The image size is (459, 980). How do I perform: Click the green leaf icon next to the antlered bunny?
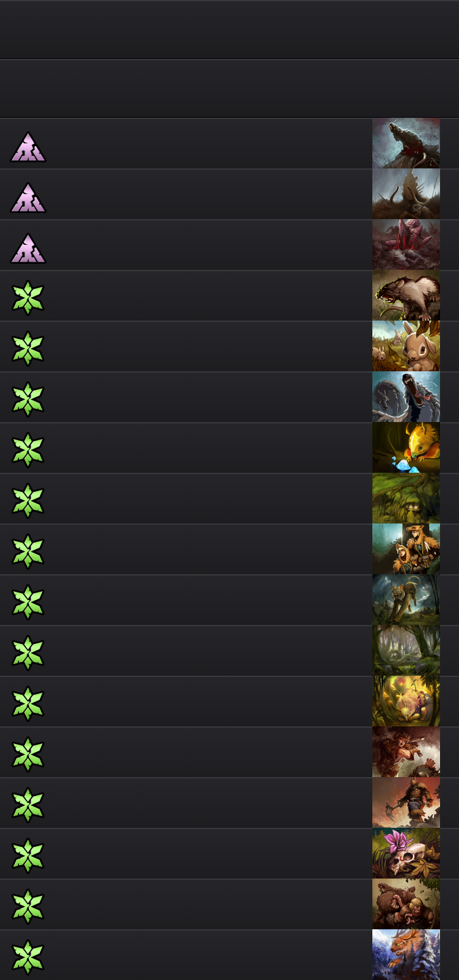[x=28, y=349]
